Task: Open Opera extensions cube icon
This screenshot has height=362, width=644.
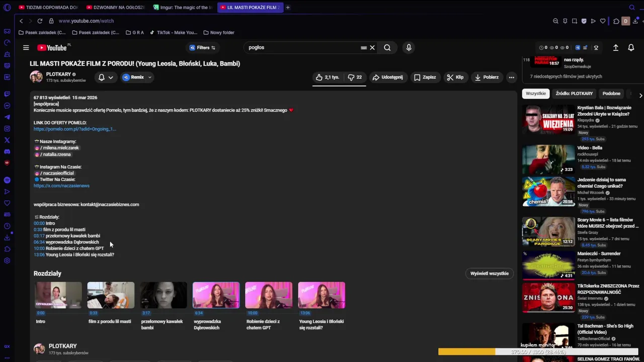Action: [616, 21]
